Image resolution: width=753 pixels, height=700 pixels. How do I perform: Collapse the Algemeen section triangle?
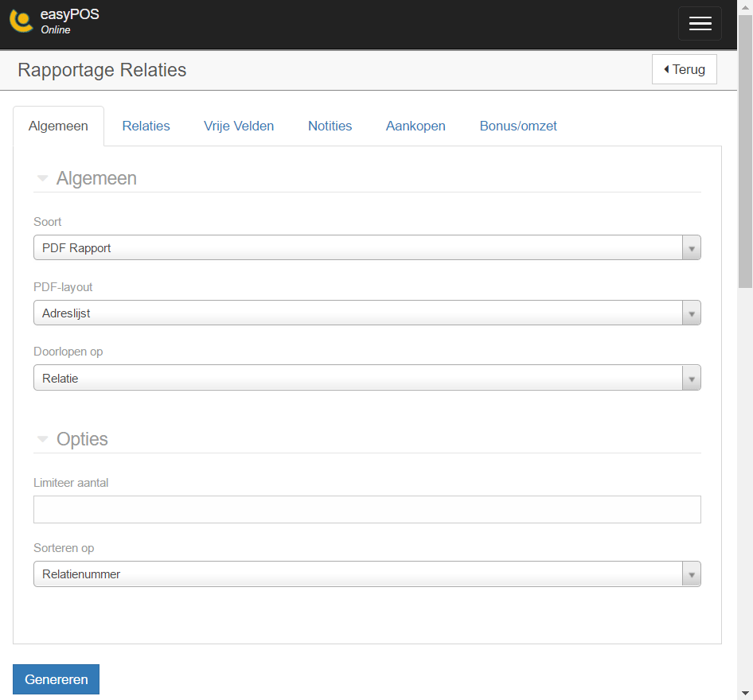click(42, 178)
